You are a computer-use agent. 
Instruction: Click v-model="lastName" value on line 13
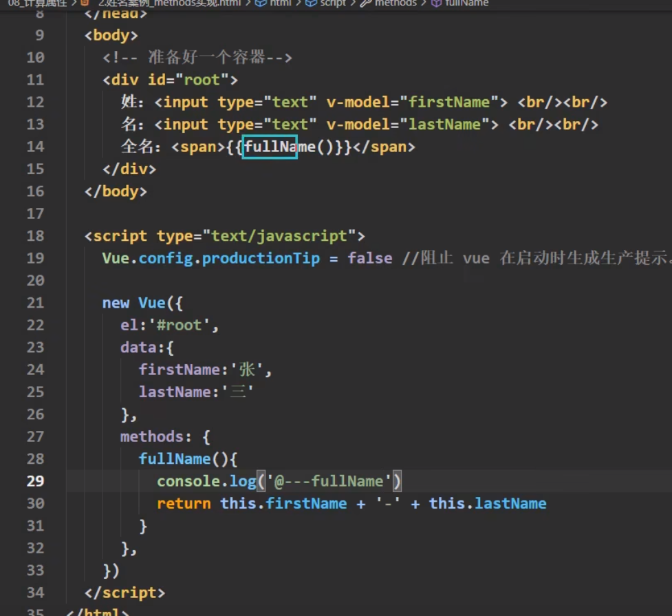point(444,125)
